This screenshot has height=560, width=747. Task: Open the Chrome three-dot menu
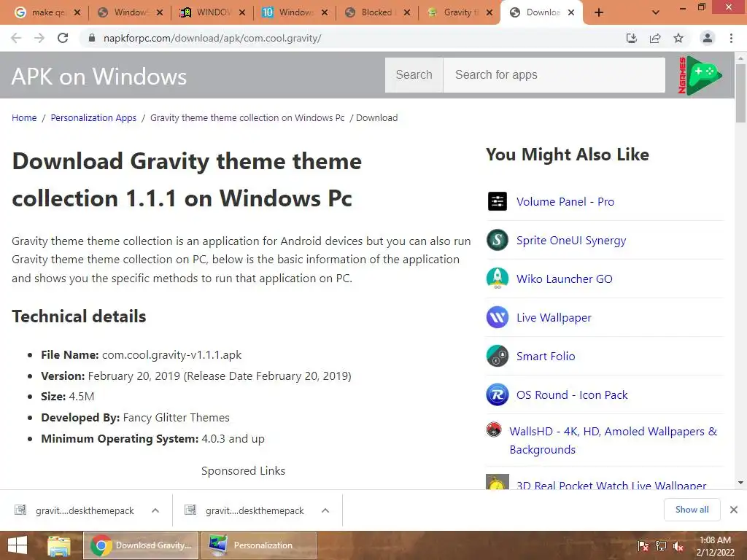coord(731,38)
